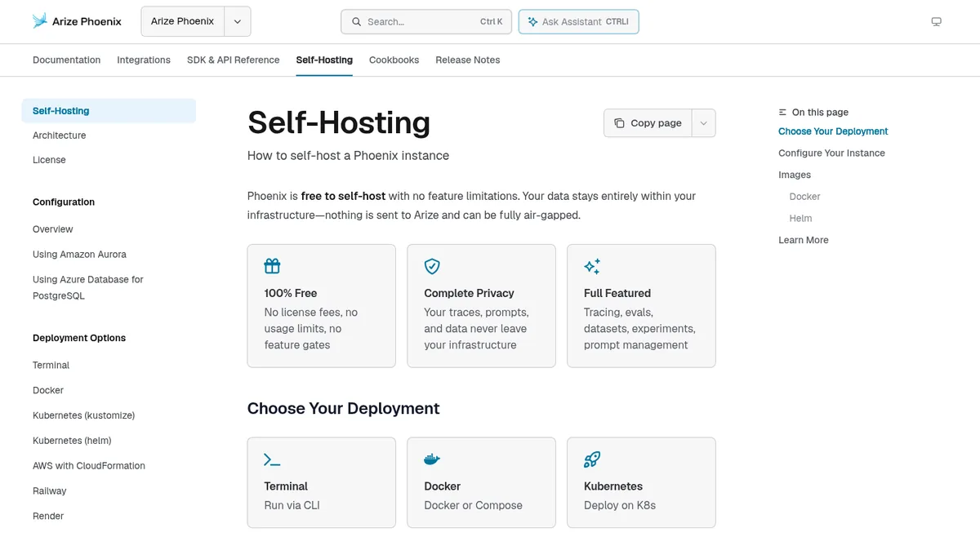Open License in the sidebar
This screenshot has width=980, height=537.
coord(49,160)
